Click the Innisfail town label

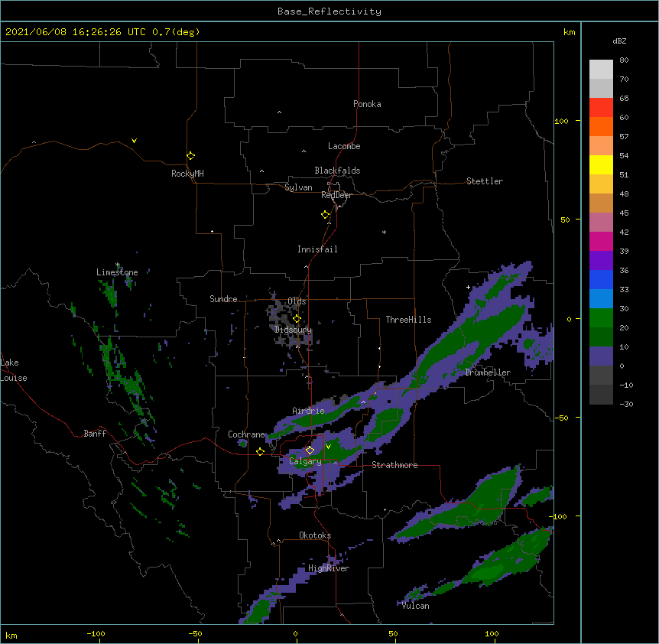pos(317,249)
